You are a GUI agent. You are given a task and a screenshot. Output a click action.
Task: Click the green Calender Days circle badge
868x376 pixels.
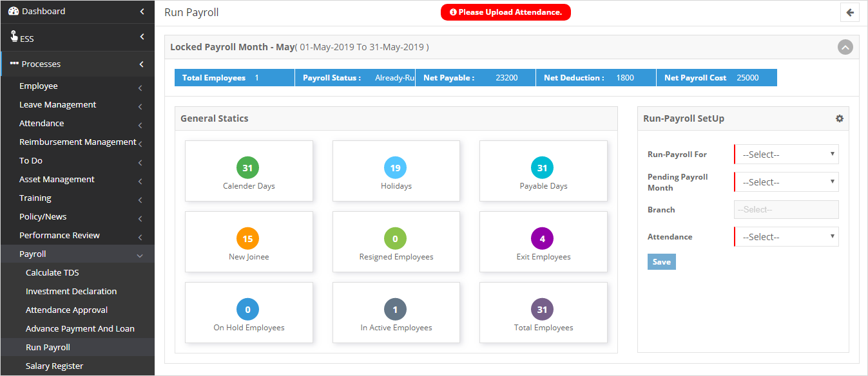tap(247, 168)
